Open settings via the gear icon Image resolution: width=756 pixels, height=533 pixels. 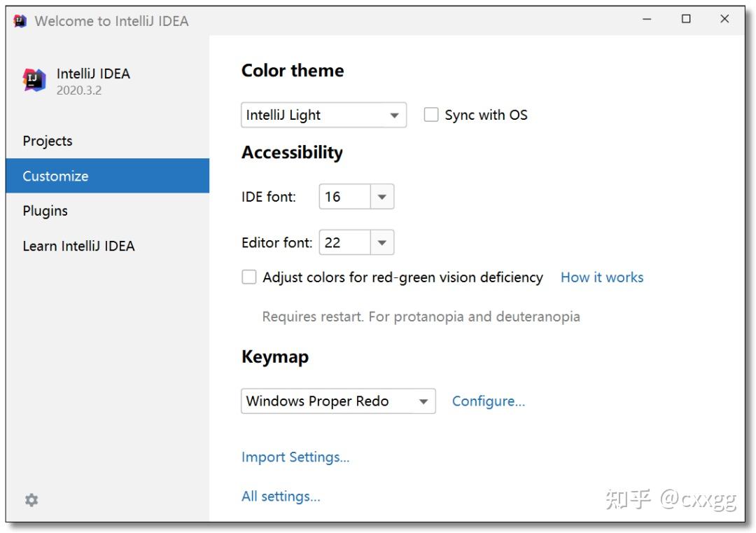(x=31, y=500)
